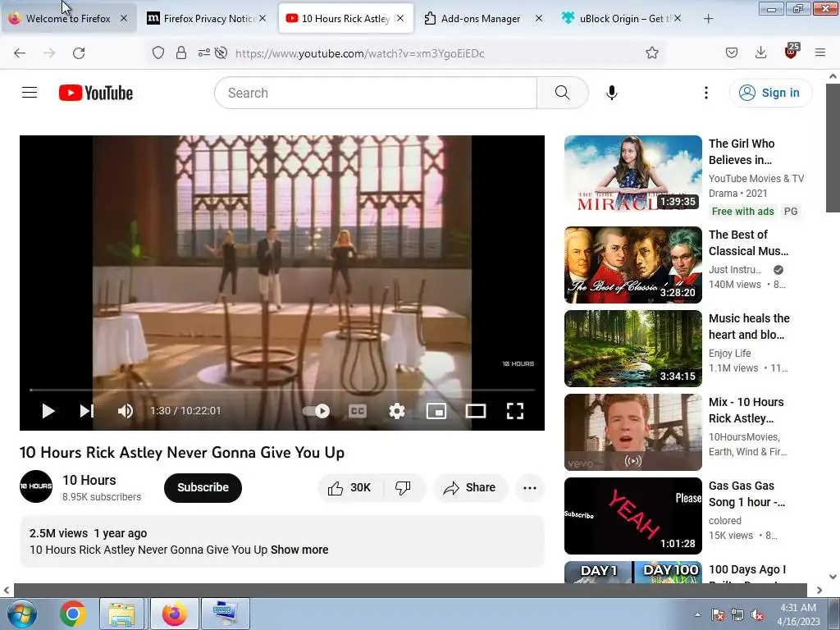Switch to the uBlock Origin tab

point(622,18)
